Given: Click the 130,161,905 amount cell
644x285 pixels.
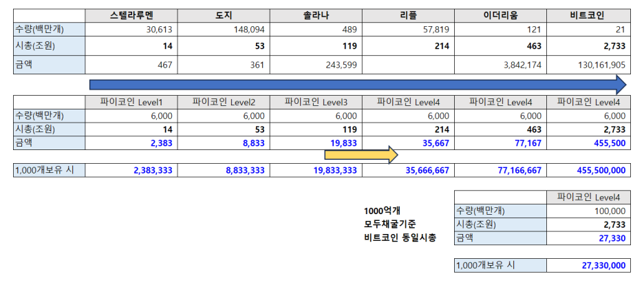Looking at the screenshot, I should [x=588, y=65].
